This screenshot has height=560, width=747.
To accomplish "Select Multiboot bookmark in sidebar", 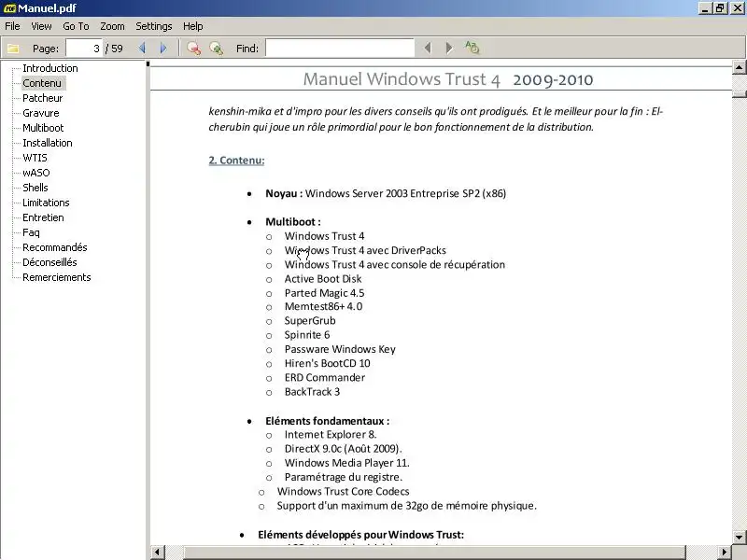I will coord(43,128).
